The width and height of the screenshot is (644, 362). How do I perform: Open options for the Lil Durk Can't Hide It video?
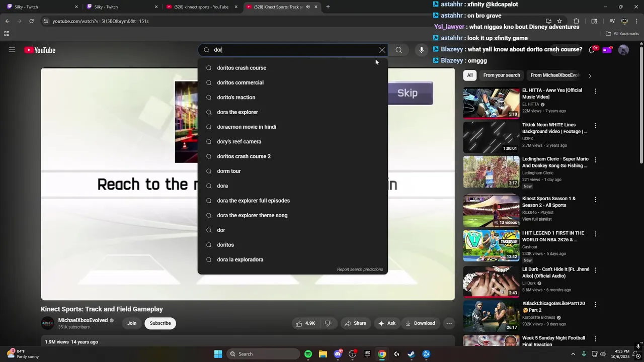point(595,270)
